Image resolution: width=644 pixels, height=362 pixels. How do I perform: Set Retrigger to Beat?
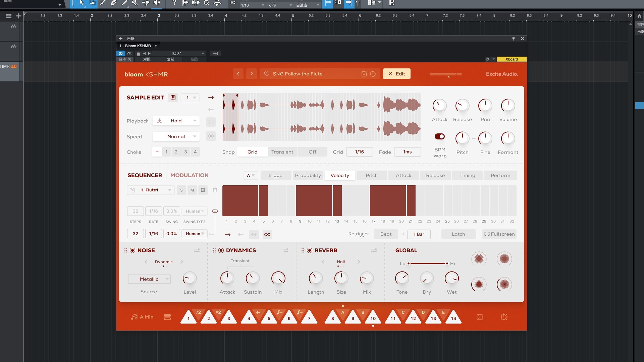[386, 234]
